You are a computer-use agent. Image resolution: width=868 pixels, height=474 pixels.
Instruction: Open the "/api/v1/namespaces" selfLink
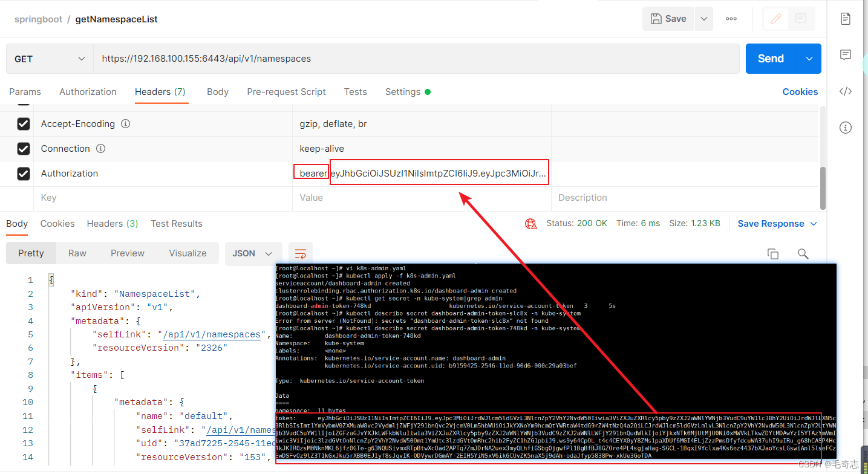click(212, 334)
